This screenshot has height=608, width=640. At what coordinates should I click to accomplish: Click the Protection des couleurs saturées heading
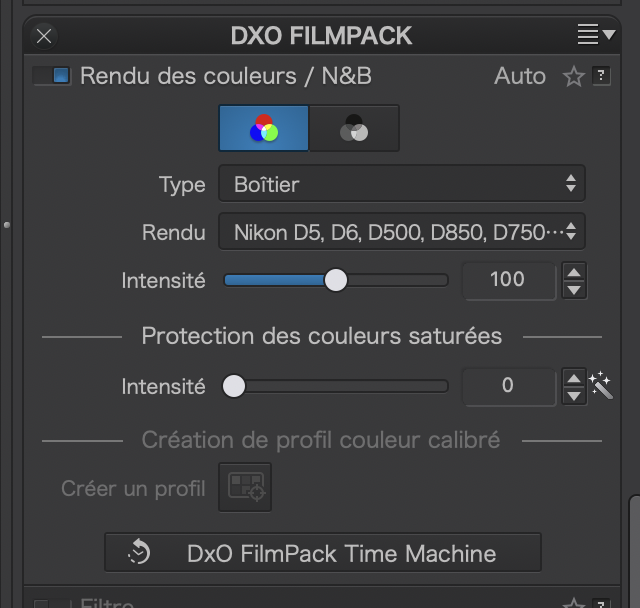[x=322, y=336]
